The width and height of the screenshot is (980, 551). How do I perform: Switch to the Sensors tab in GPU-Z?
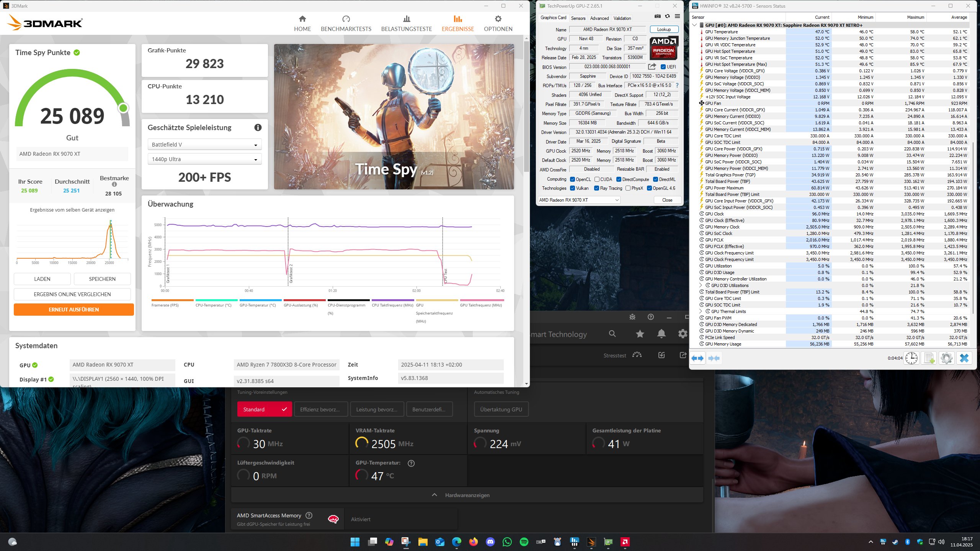coord(578,18)
